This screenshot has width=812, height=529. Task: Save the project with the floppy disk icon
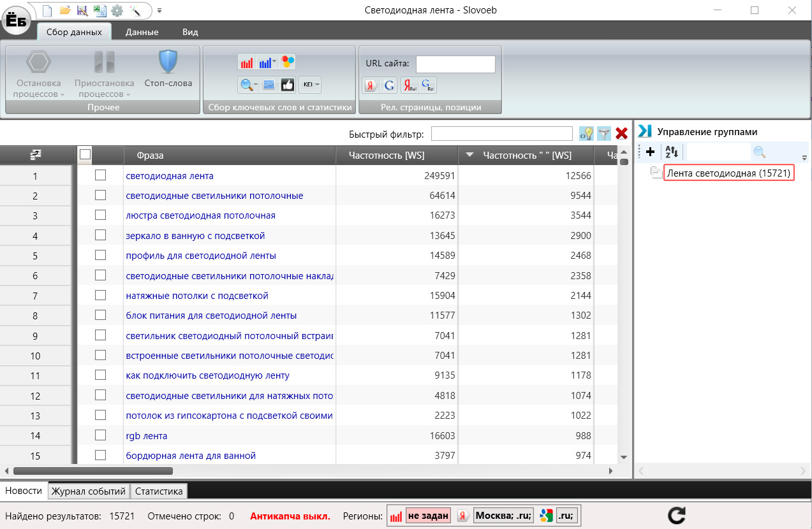(x=82, y=10)
